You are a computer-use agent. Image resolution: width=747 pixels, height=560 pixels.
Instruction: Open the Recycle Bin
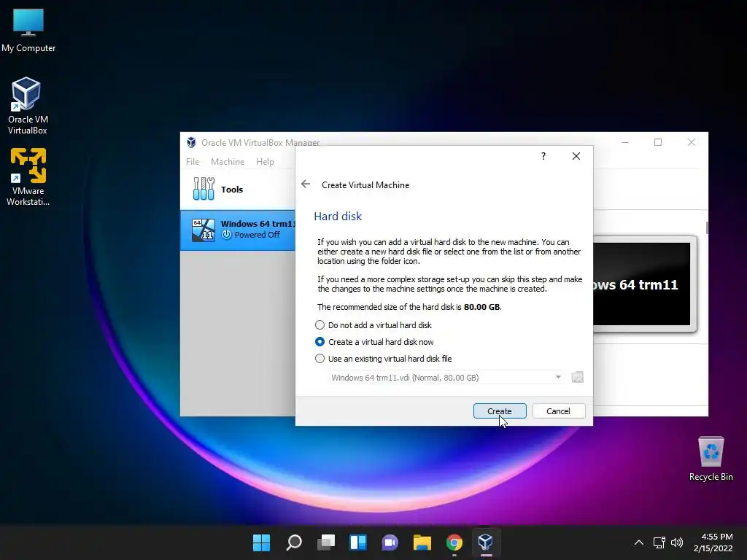[711, 459]
